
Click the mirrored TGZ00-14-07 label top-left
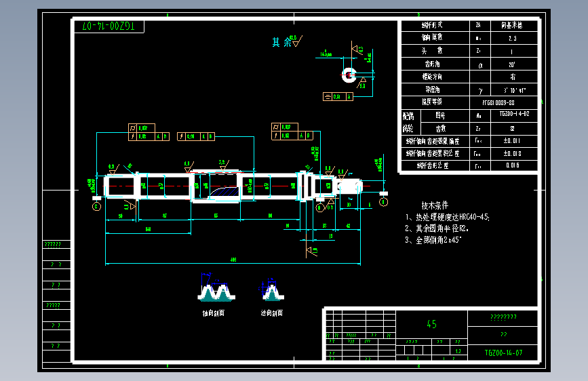tap(109, 26)
